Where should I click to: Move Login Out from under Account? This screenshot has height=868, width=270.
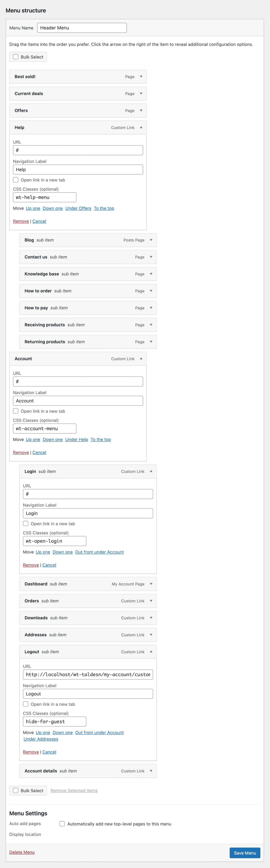click(x=99, y=552)
